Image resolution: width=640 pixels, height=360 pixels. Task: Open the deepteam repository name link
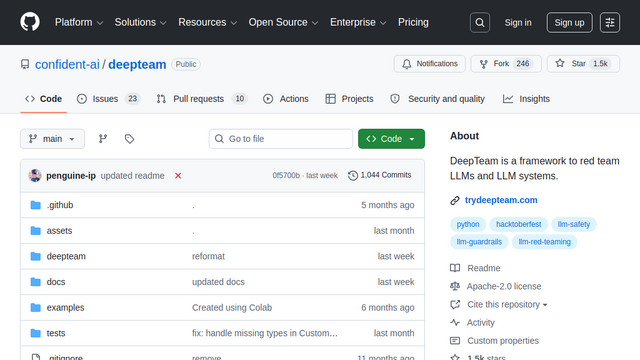tap(137, 64)
